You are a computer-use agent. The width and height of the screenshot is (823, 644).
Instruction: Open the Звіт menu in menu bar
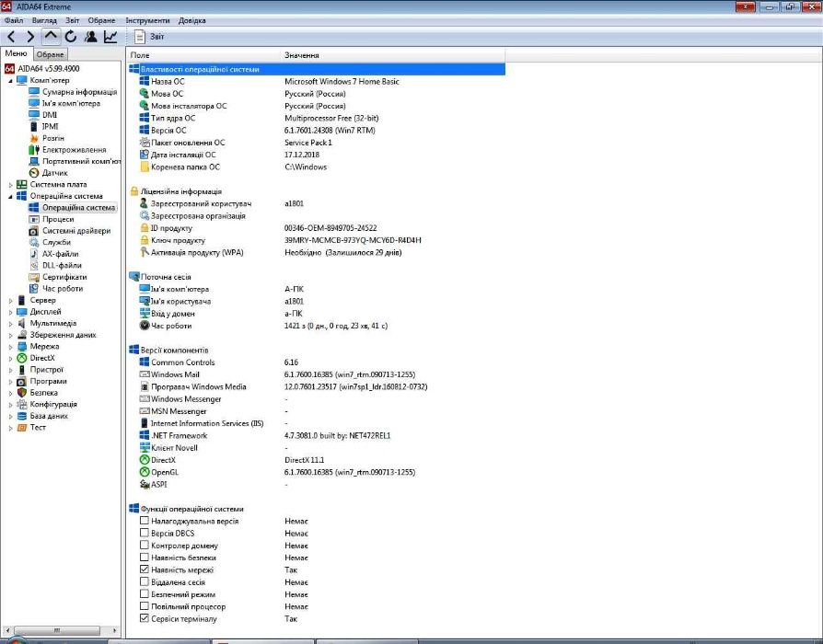[73, 20]
